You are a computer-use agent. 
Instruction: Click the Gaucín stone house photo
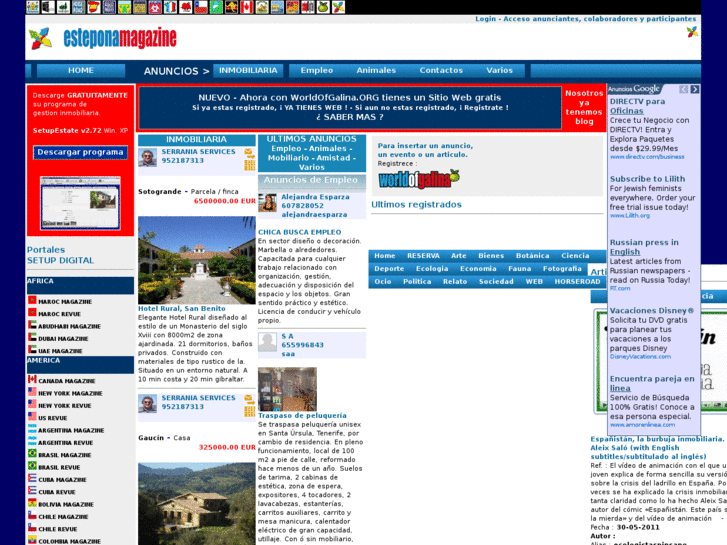pyautogui.click(x=197, y=504)
